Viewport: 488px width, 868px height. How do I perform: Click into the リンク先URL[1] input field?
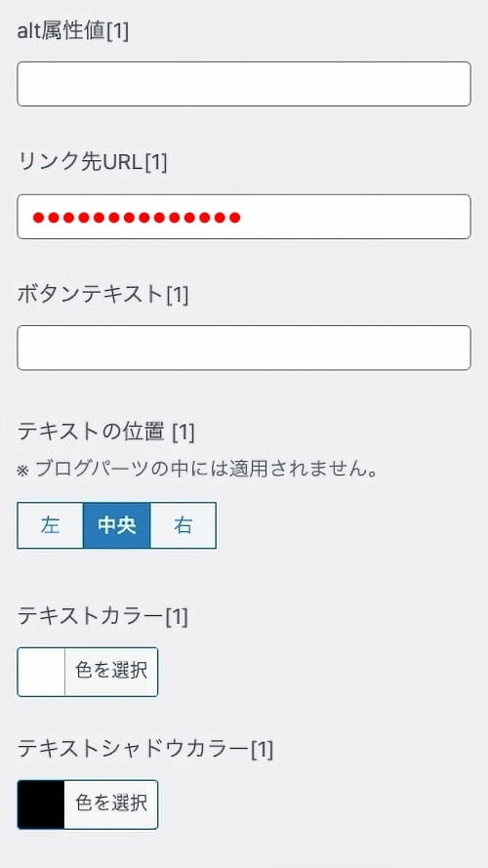click(x=244, y=217)
